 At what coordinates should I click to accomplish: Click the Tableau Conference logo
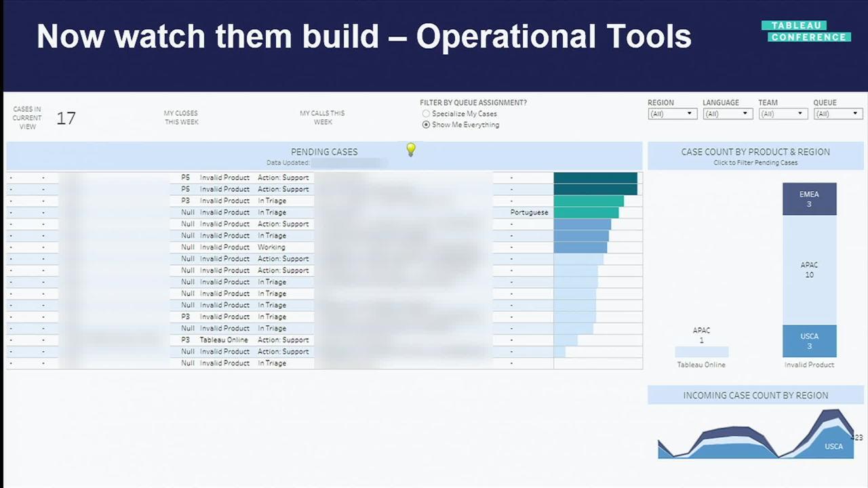(808, 31)
